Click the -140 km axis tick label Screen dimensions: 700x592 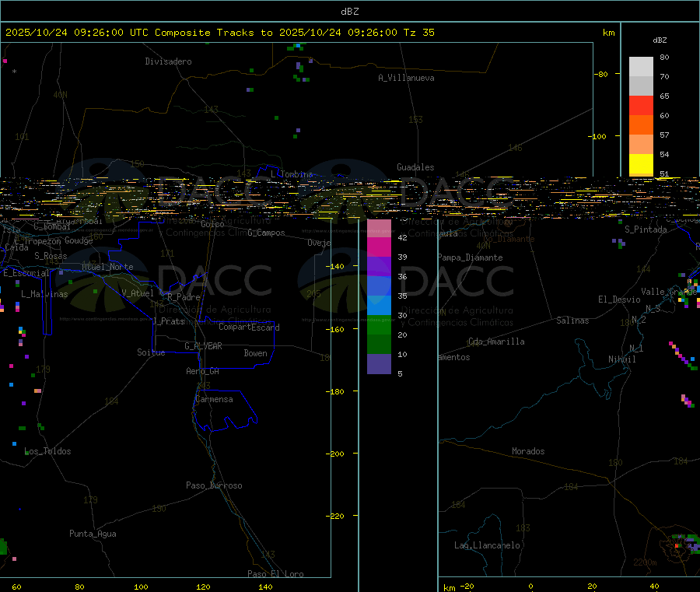(334, 267)
